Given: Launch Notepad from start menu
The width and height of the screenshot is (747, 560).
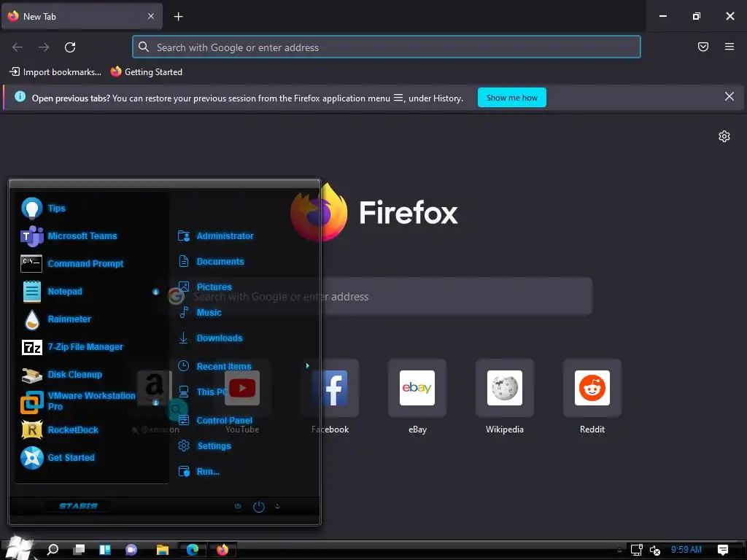Looking at the screenshot, I should pyautogui.click(x=53, y=292).
